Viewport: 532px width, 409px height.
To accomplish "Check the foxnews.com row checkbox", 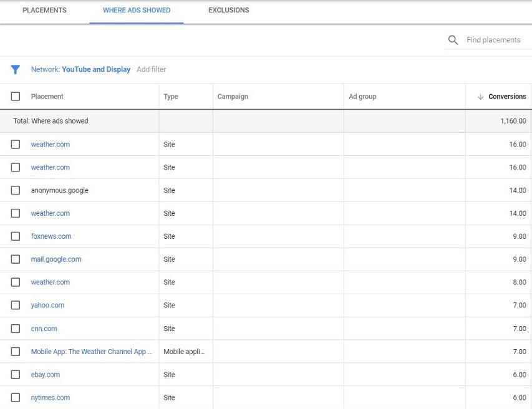I will click(15, 236).
